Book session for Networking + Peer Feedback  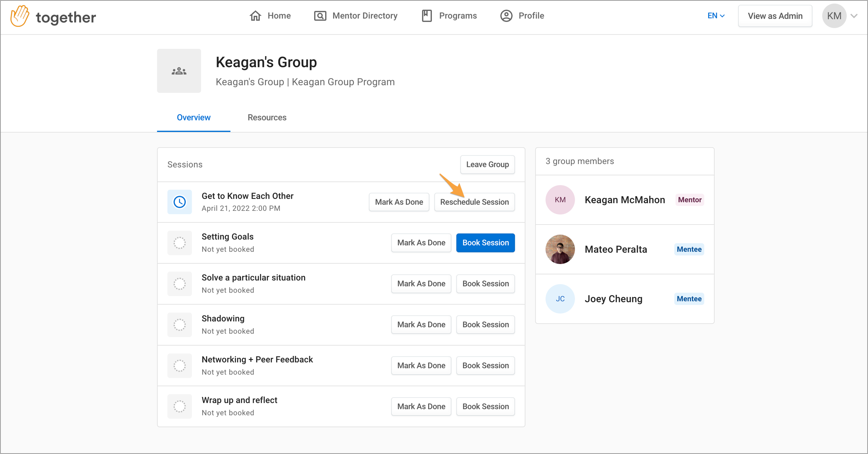pyautogui.click(x=485, y=366)
